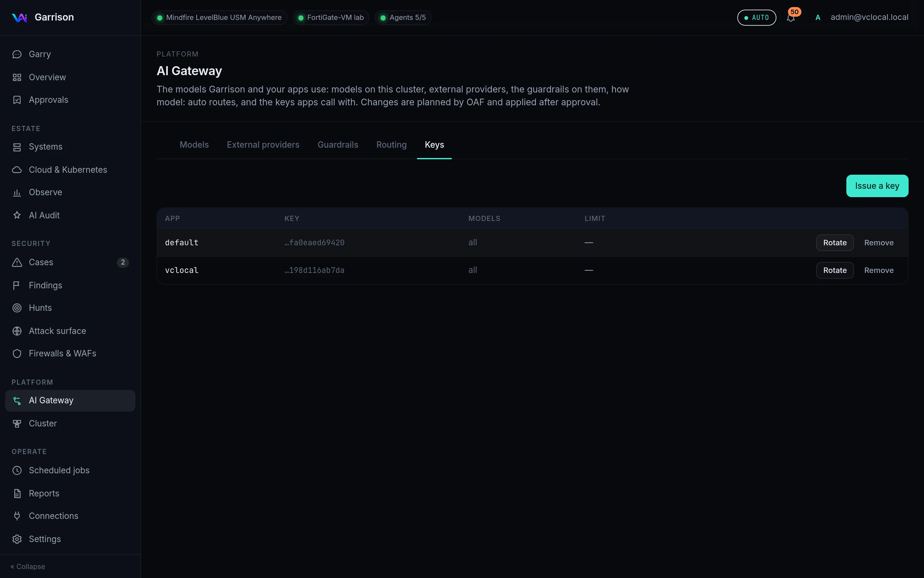Click the FortiGate-VM lab status chip
Screen dimensions: 924x578
(x=331, y=18)
